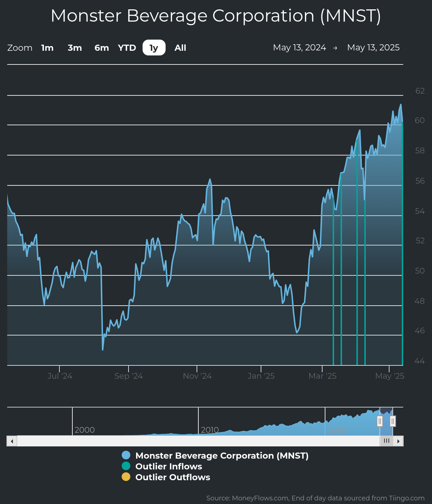Edit the May 13, 2025 end date
The width and height of the screenshot is (432, 504).
[373, 48]
